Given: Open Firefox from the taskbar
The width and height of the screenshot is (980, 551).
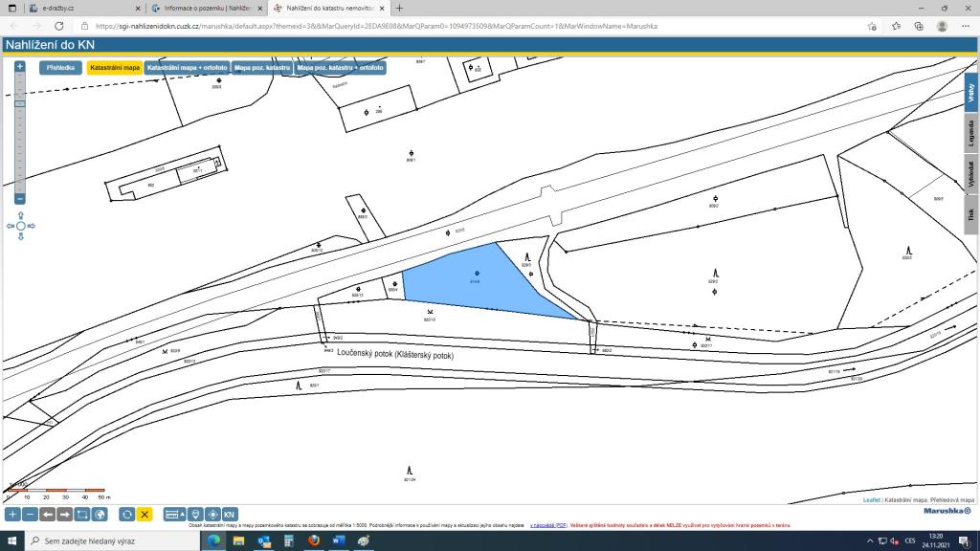Looking at the screenshot, I should point(314,541).
